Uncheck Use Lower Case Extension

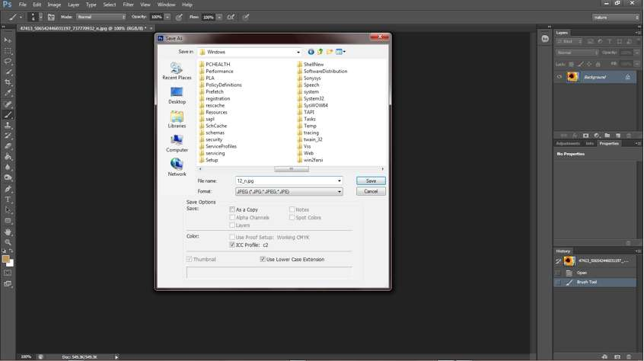coord(263,259)
